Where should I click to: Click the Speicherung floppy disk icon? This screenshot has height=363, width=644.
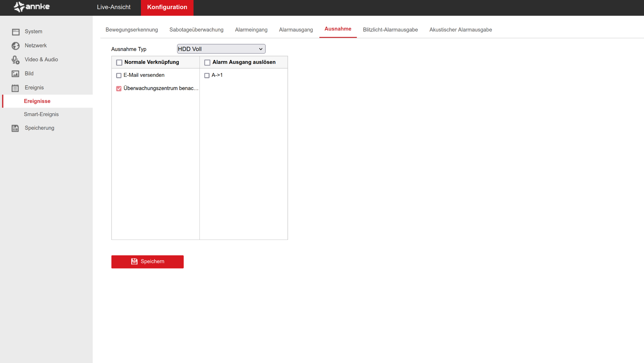tap(15, 128)
